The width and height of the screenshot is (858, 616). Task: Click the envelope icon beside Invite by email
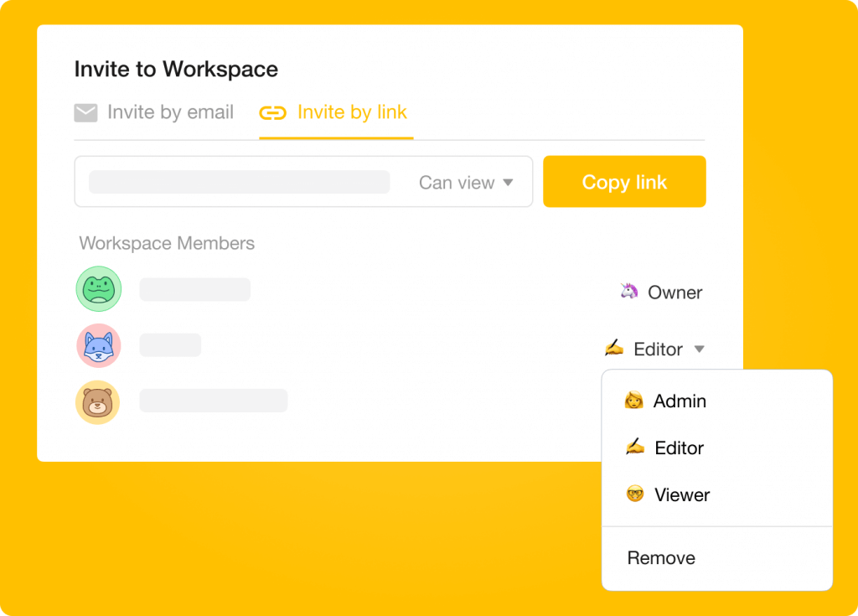click(x=85, y=111)
